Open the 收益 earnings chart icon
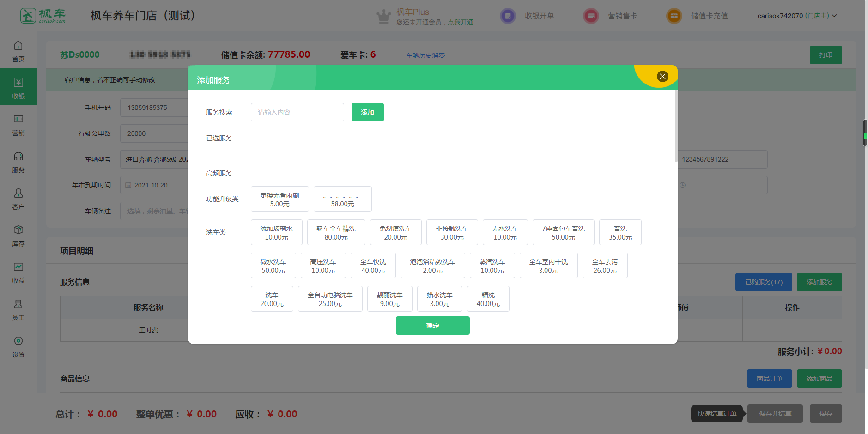The height and width of the screenshot is (434, 868). click(x=18, y=267)
